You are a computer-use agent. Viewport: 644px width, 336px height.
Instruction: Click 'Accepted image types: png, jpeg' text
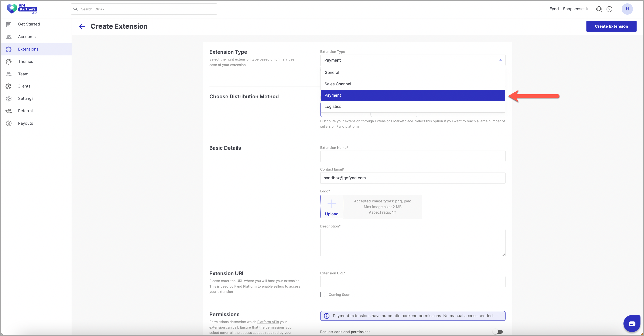point(383,201)
